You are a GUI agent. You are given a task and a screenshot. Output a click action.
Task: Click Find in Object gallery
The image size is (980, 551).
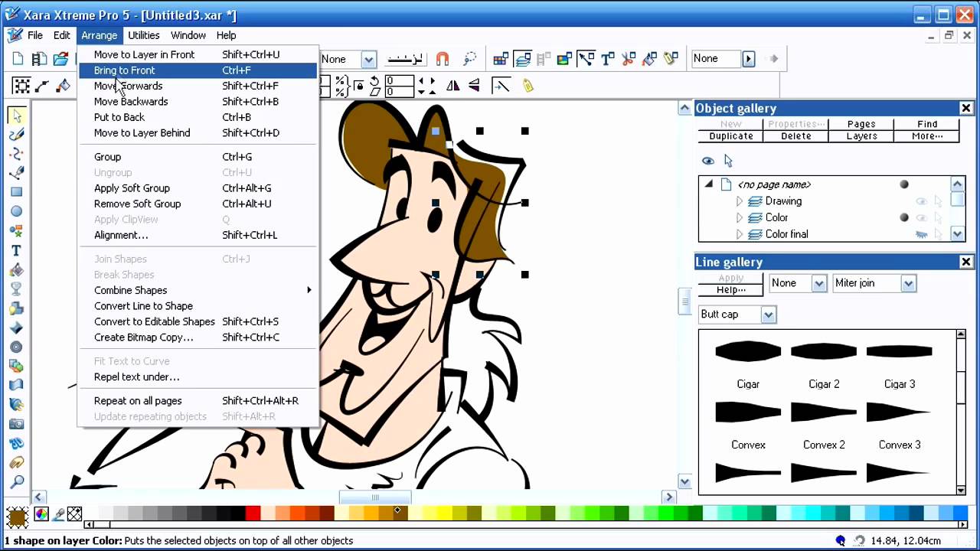[x=927, y=124]
